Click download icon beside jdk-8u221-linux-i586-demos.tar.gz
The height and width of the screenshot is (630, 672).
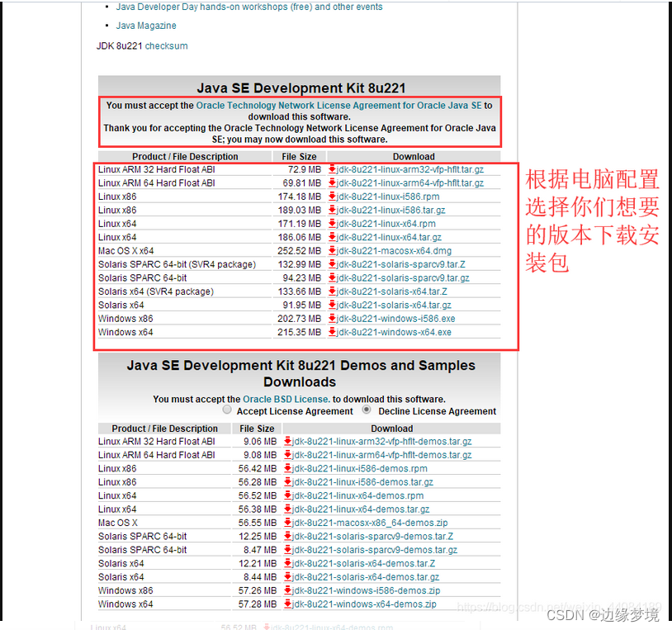[x=287, y=482]
